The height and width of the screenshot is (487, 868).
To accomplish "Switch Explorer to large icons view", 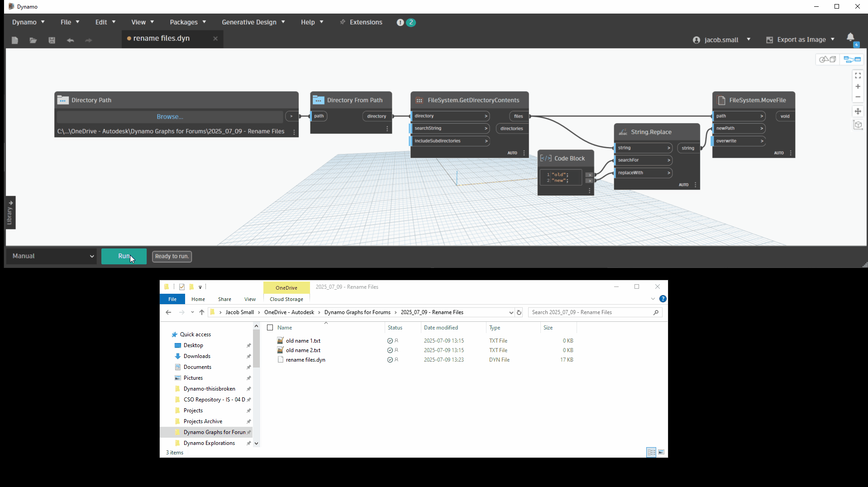I will 661,452.
